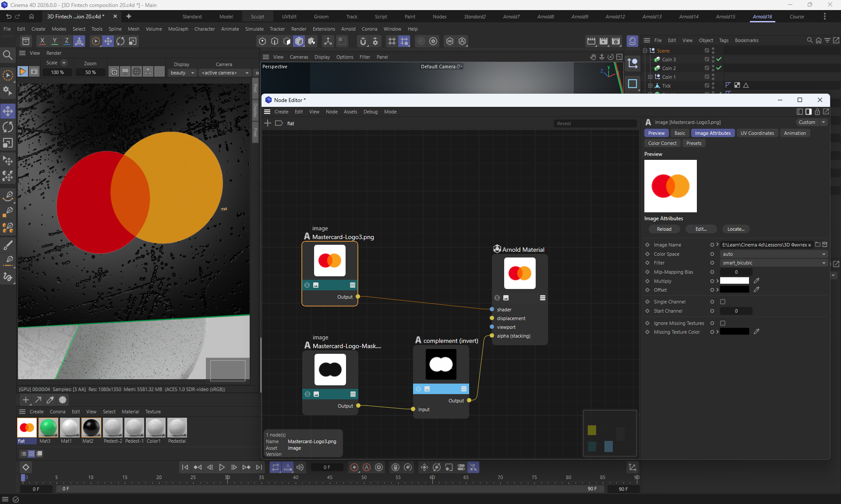
Task: Click the Reload button
Action: click(664, 229)
